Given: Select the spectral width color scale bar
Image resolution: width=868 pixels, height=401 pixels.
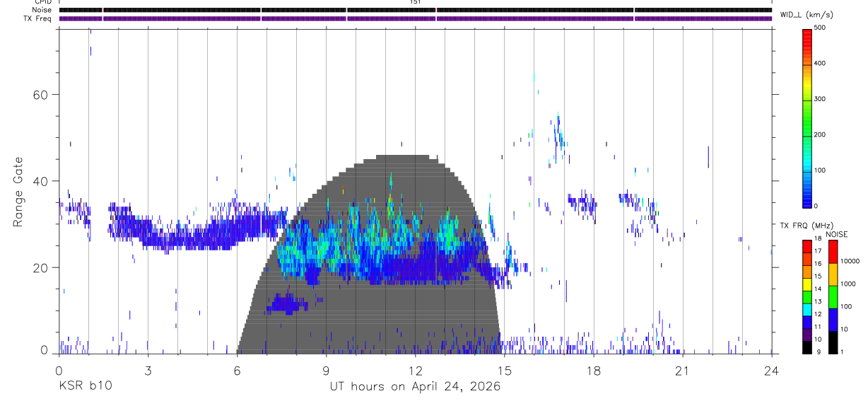Looking at the screenshot, I should 807,117.
